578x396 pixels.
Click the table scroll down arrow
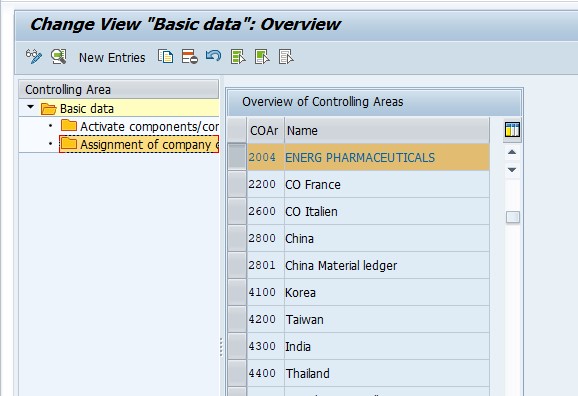pos(512,170)
